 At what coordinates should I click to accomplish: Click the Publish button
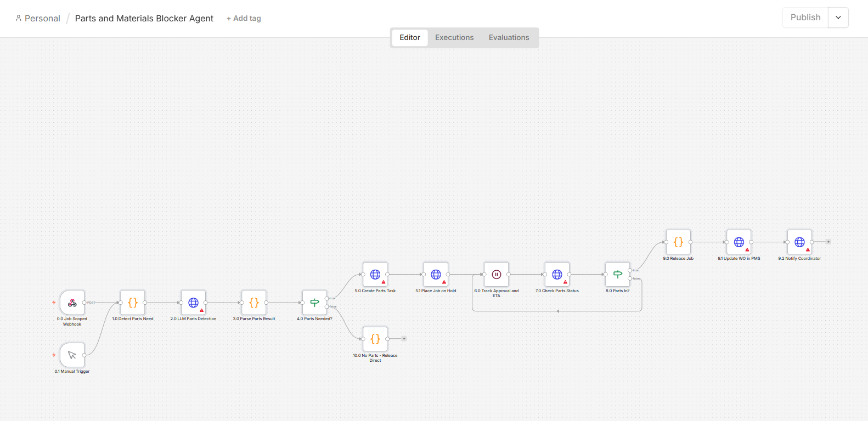point(805,18)
